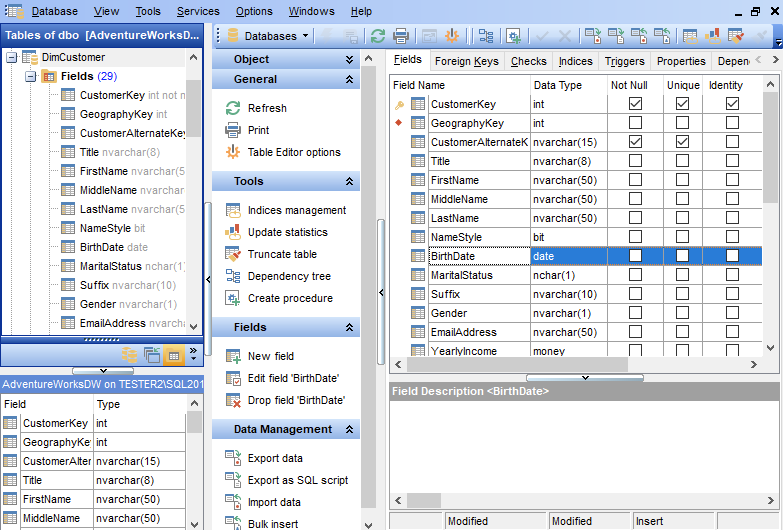
Task: Click the Indices management toolbar icon
Action: click(x=690, y=36)
